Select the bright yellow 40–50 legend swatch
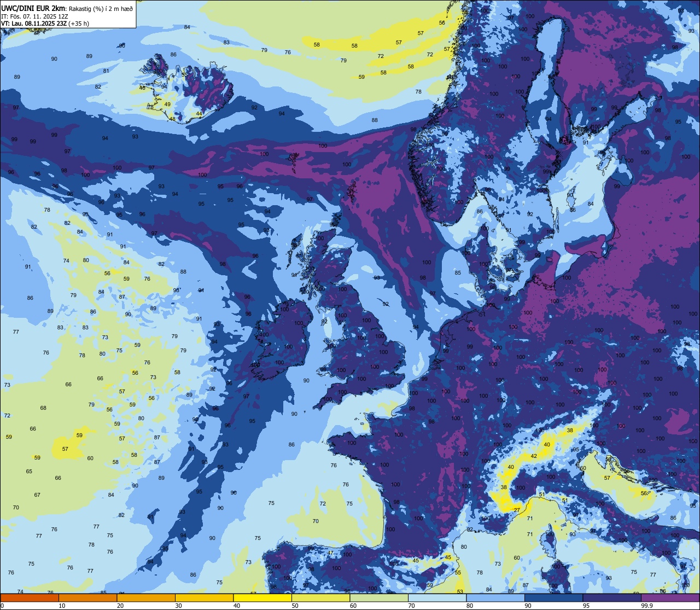The width and height of the screenshot is (700, 610). pos(262,597)
